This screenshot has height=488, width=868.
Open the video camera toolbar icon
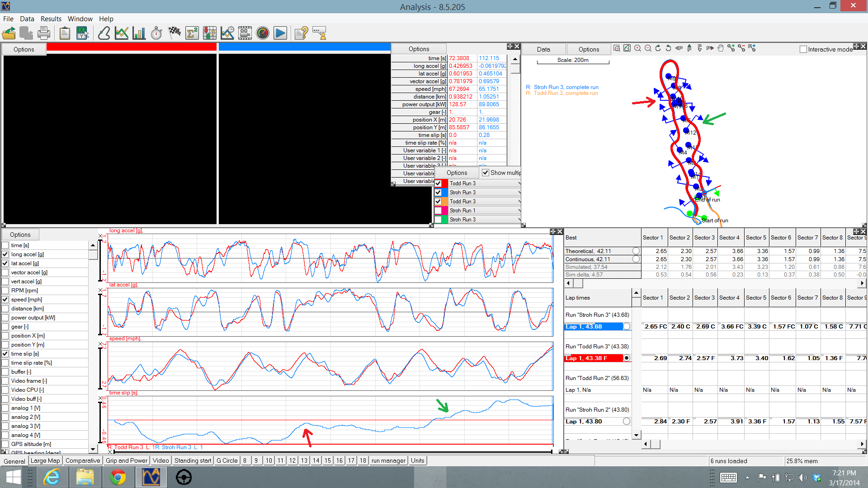(245, 33)
